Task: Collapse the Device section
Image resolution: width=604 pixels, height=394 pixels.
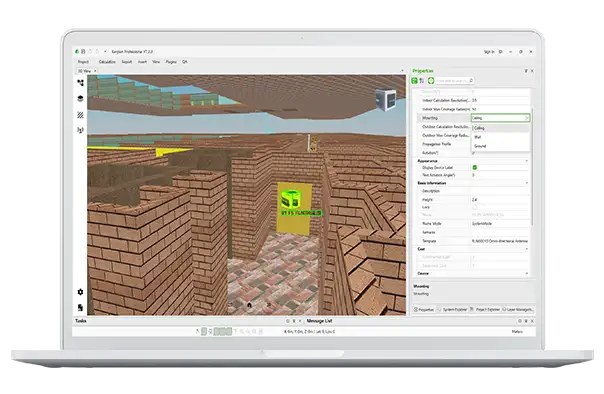Action: pos(527,273)
